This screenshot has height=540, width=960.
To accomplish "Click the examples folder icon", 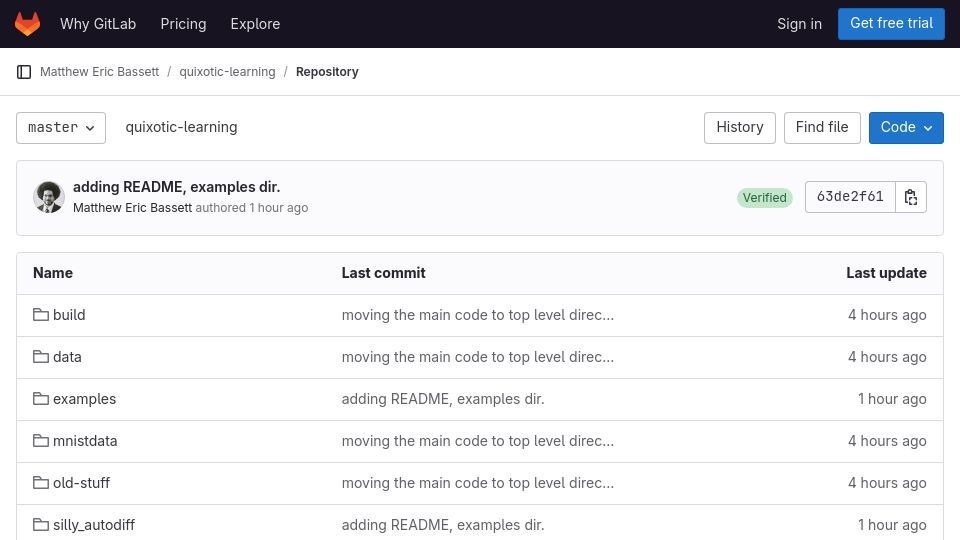I will tap(41, 399).
